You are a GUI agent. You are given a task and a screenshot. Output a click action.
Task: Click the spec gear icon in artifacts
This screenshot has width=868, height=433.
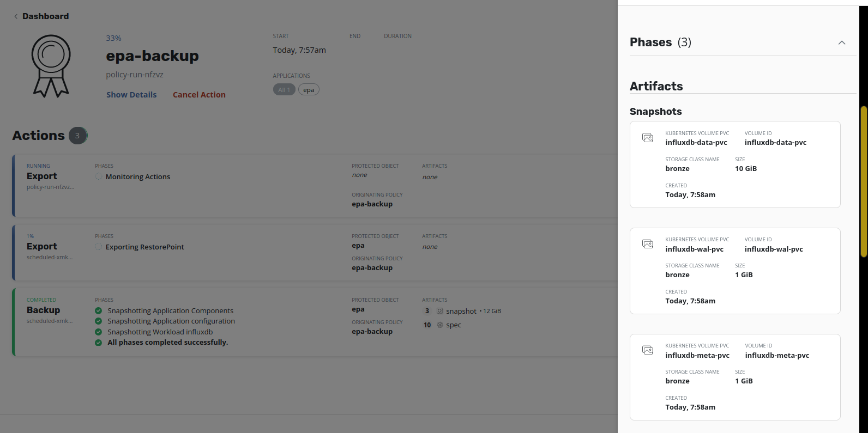coord(440,325)
